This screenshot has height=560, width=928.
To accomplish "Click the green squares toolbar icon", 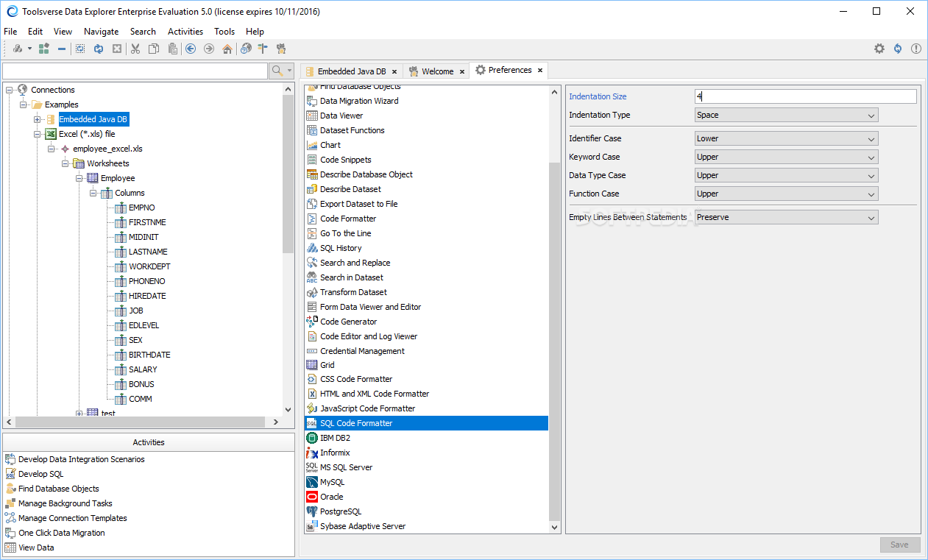I will tap(44, 49).
